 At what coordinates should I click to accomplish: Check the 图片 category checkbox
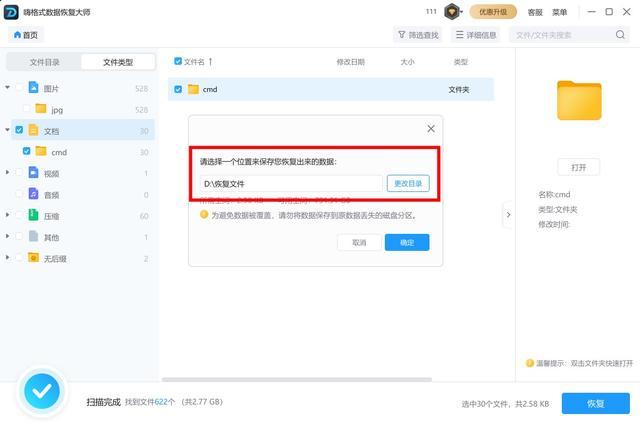(20, 88)
